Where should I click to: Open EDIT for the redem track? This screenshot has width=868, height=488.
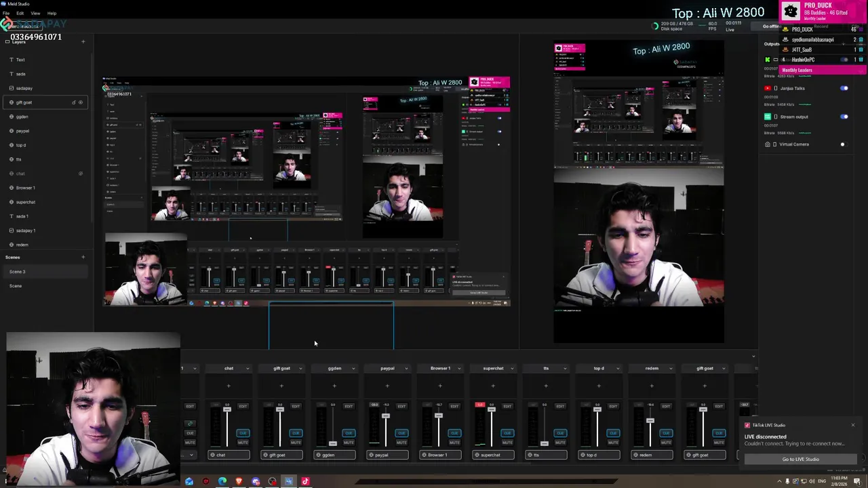click(x=666, y=406)
